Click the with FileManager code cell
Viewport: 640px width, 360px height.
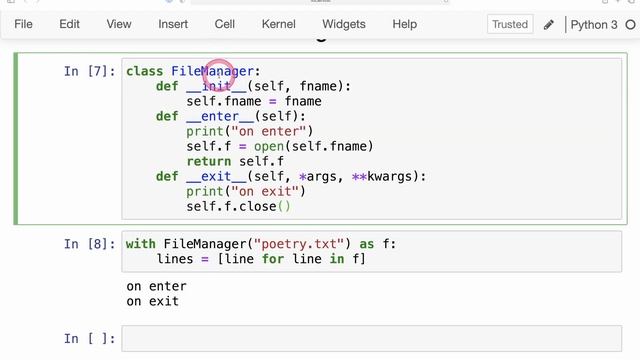coord(372,251)
